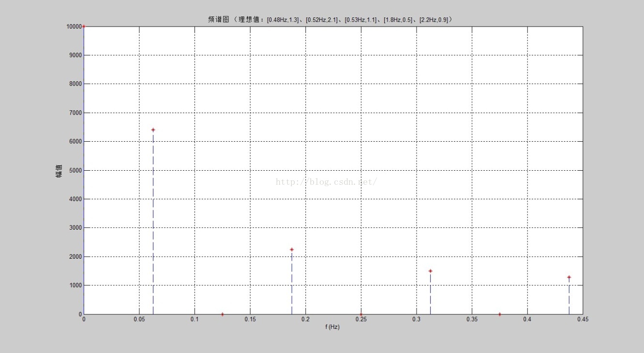
Task: Click the 0.05 x-axis tick label
Action: pos(139,320)
